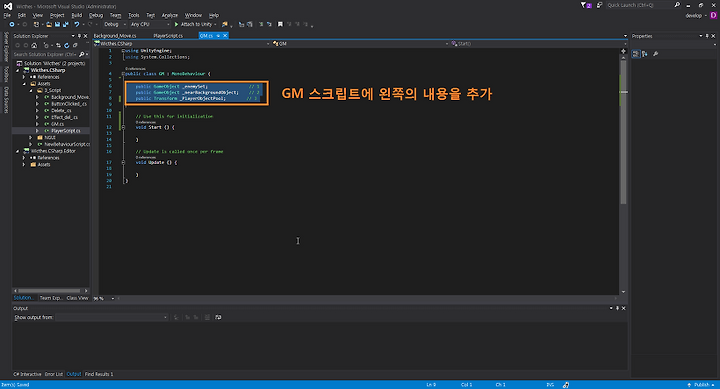Click the bookmark icon in the toolbar

[x=280, y=24]
